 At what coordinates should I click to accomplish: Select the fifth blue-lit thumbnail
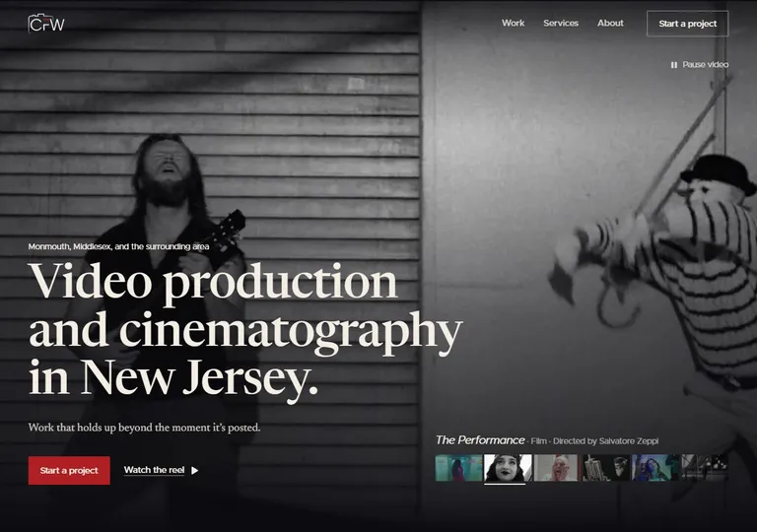click(x=655, y=467)
